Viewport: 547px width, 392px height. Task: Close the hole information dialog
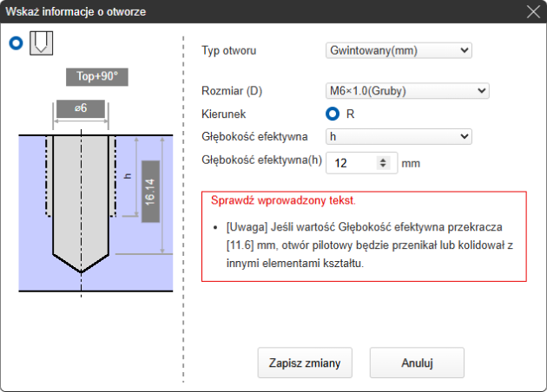point(532,12)
